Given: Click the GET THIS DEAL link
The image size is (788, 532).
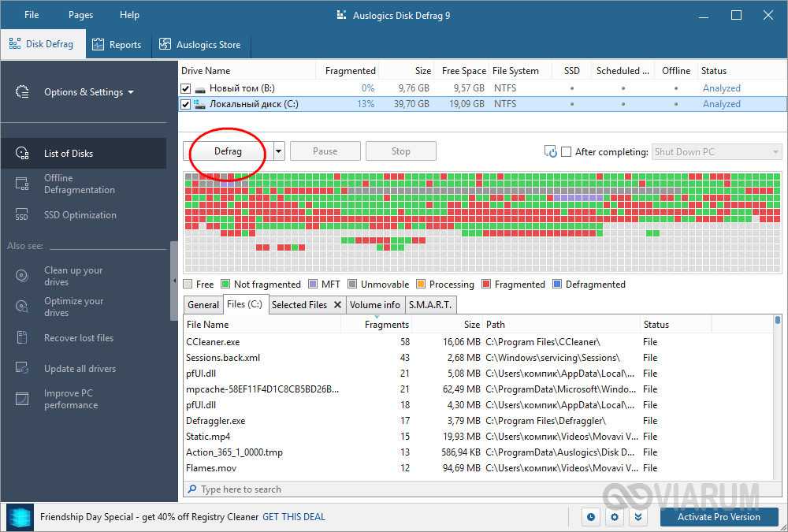Looking at the screenshot, I should tap(294, 517).
